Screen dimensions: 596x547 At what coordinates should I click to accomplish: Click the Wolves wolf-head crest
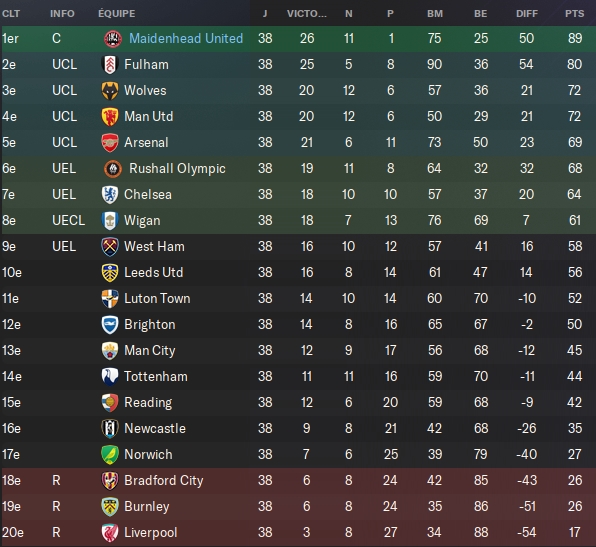tap(110, 91)
